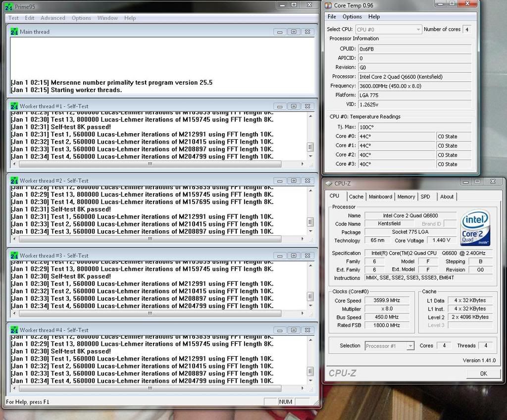
Task: Open Core Temp's Options menu
Action: pos(352,17)
